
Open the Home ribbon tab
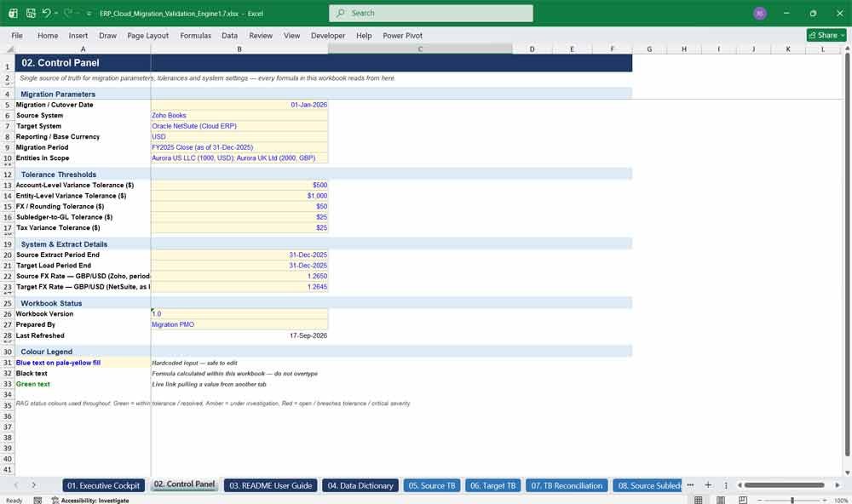[x=48, y=35]
